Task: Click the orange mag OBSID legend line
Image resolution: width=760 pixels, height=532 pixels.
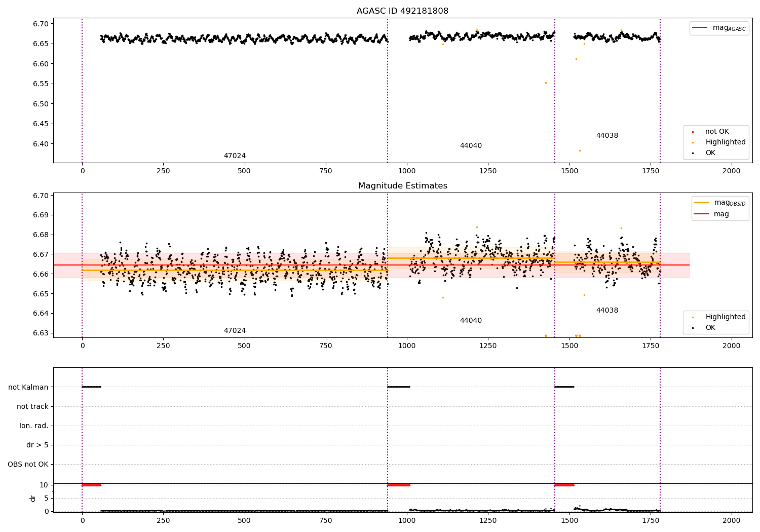Action: (702, 203)
